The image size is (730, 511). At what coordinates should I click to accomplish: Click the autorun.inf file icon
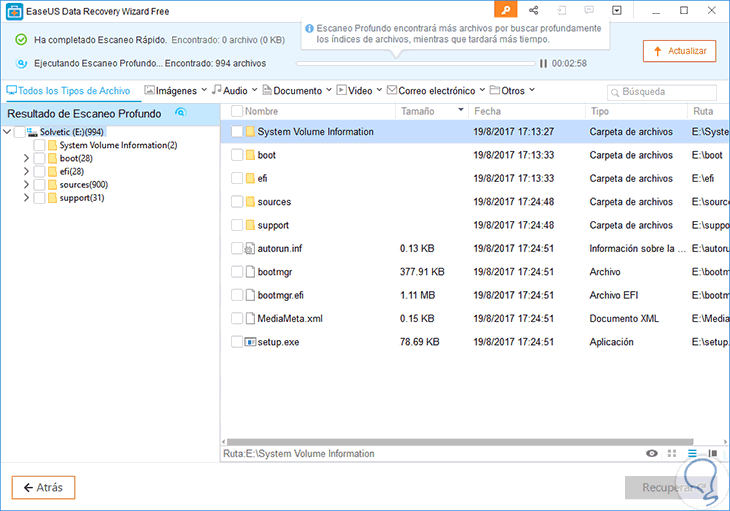(250, 249)
